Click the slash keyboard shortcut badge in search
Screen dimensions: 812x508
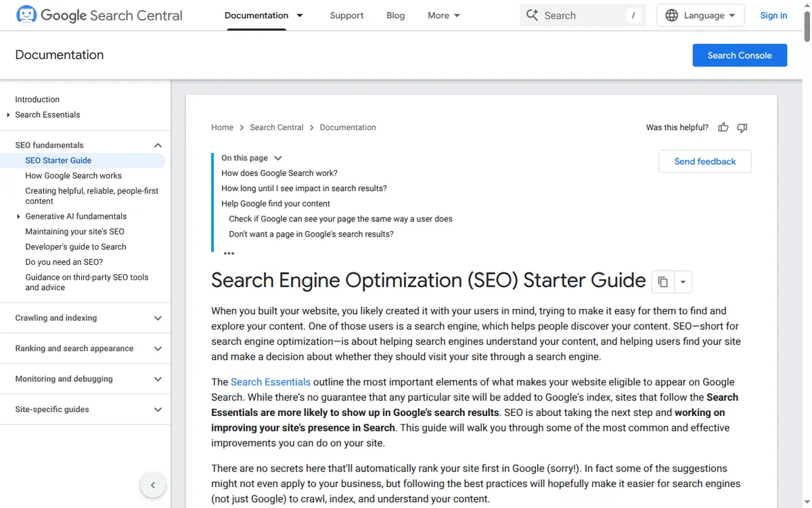633,15
